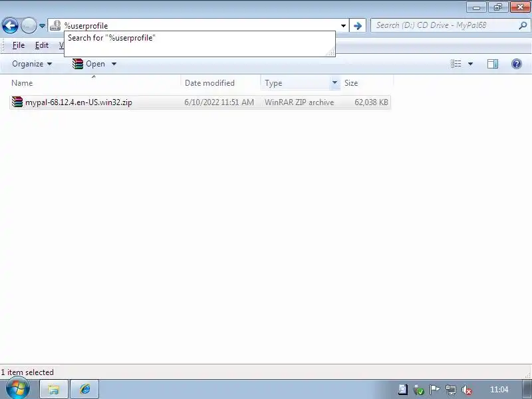532x399 pixels.
Task: Click the Open button with WinRAR icon
Action: click(88, 64)
